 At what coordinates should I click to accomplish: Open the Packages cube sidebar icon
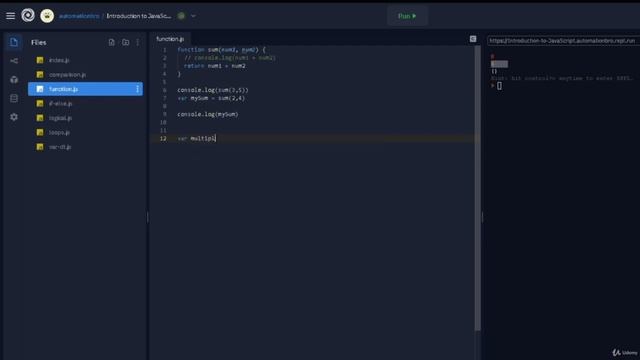(x=14, y=80)
